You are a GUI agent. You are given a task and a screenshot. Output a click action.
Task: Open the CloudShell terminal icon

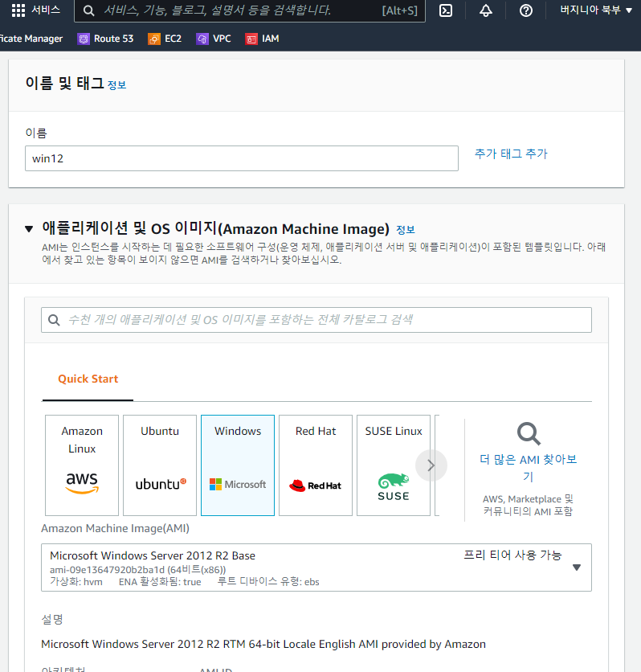446,10
